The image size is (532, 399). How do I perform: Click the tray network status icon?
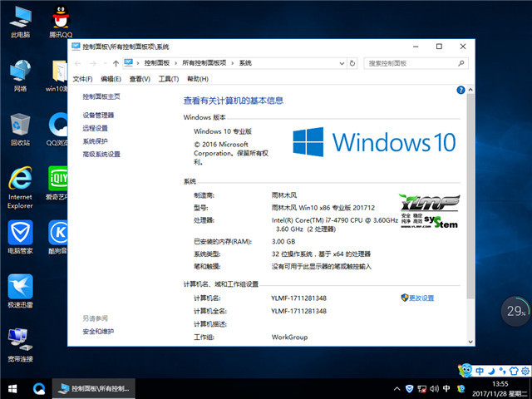421,389
